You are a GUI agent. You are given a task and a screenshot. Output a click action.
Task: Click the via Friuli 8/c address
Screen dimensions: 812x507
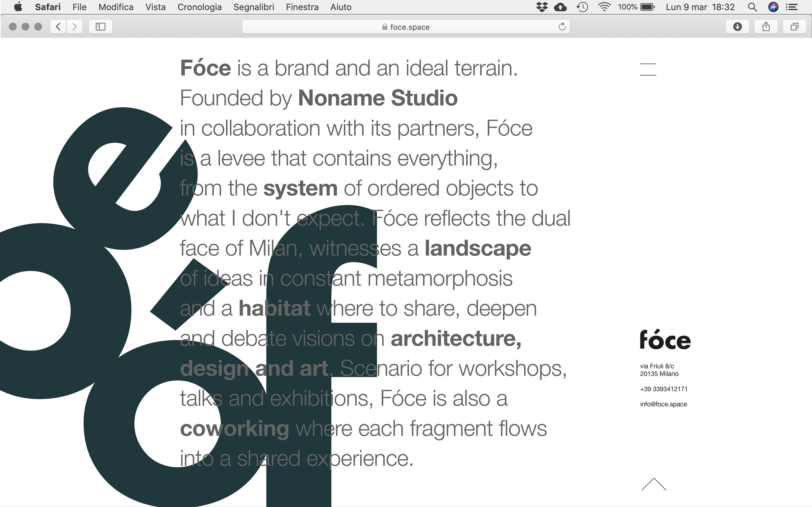657,366
